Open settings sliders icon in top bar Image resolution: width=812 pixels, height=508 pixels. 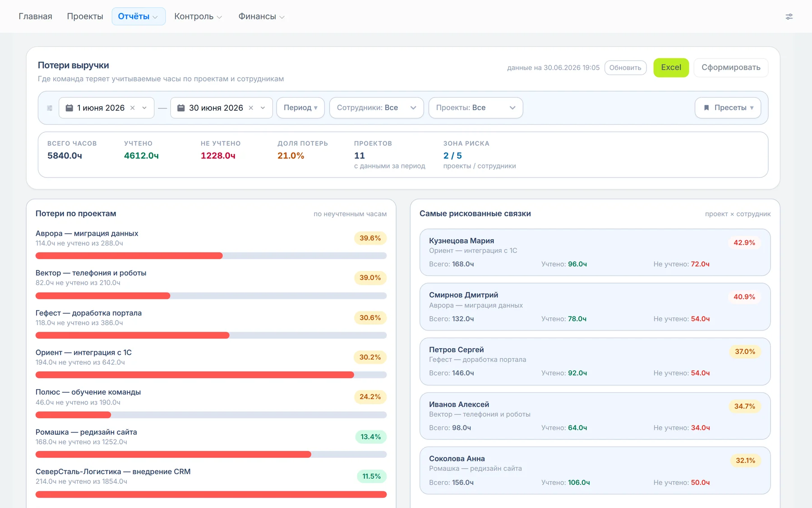pos(789,17)
